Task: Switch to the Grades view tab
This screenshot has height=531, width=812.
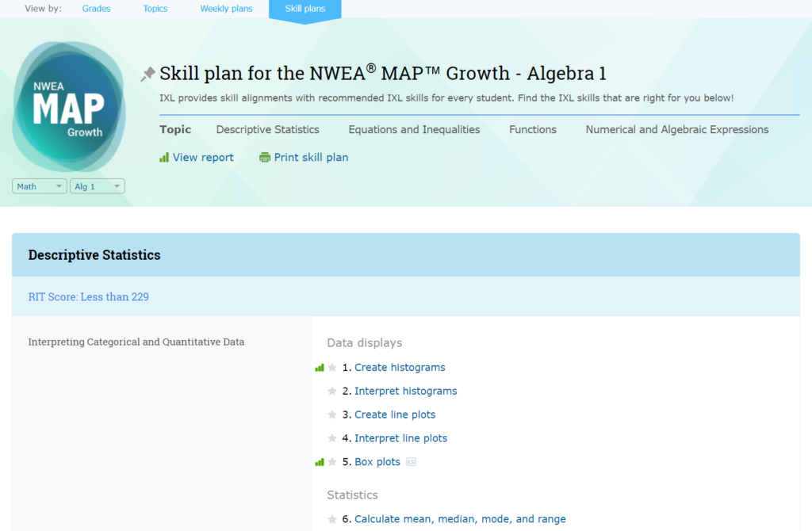Action: (x=96, y=9)
